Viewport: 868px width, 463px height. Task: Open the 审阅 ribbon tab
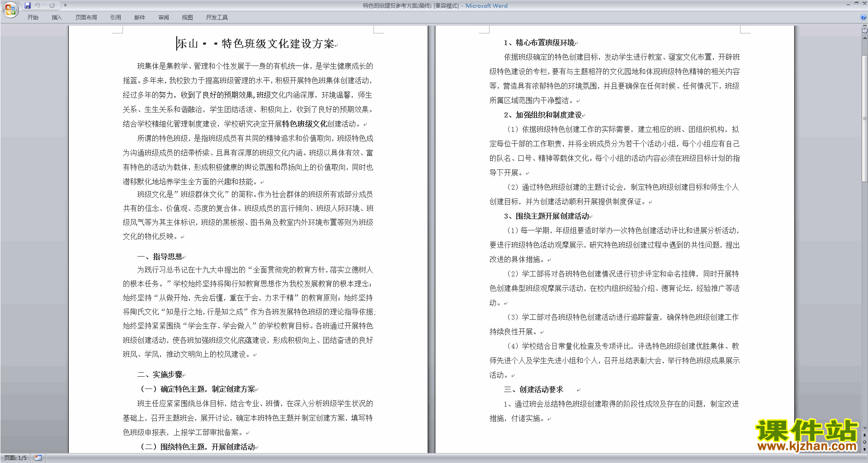point(164,18)
